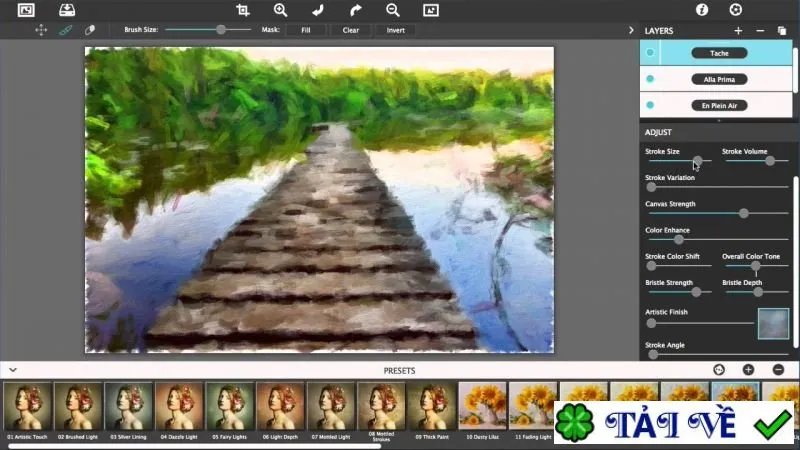Click the mask Fill button
This screenshot has height=450, width=800.
pyautogui.click(x=306, y=30)
